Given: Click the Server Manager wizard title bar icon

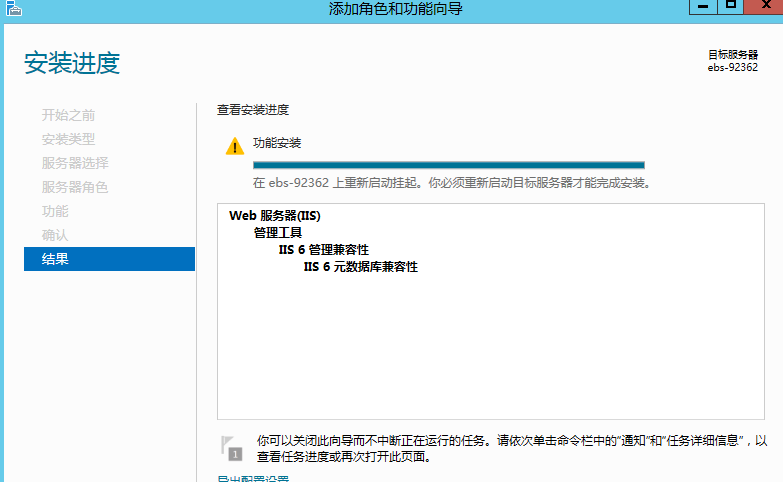Looking at the screenshot, I should click(14, 9).
